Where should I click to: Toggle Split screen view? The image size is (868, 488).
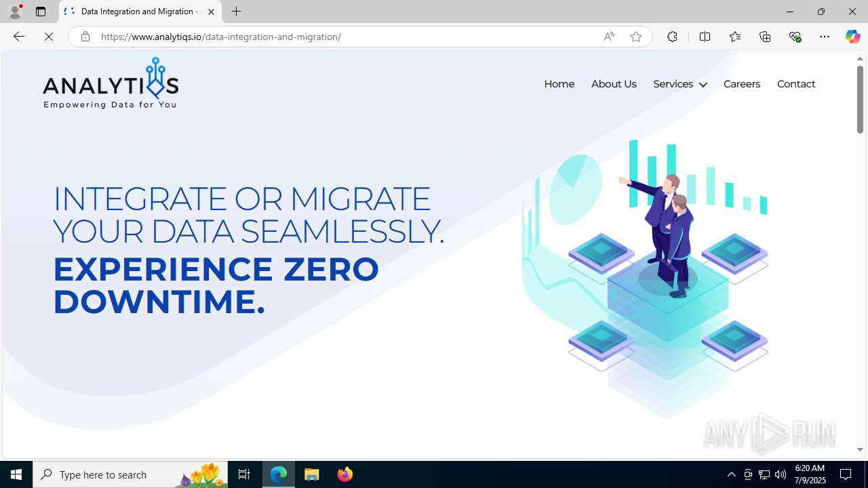click(x=705, y=37)
